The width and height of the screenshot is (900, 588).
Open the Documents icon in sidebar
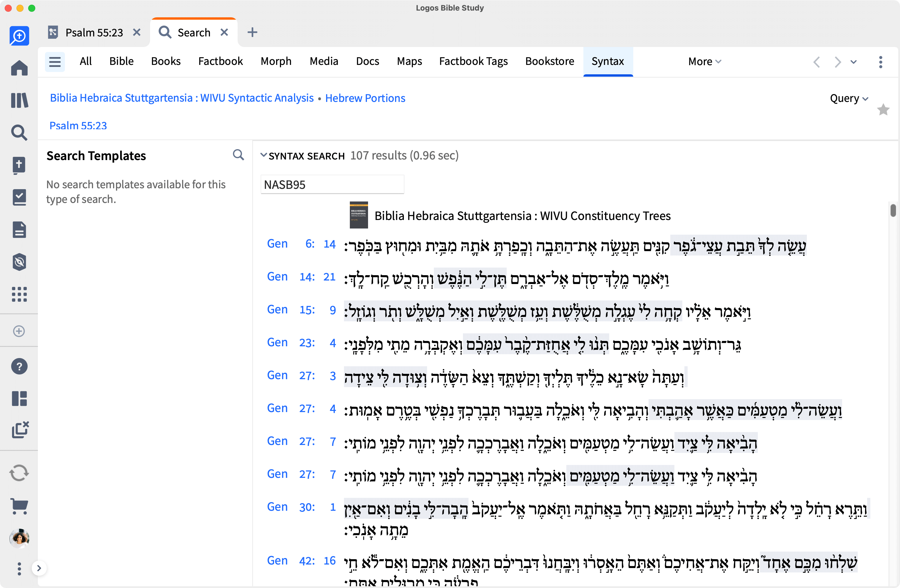[19, 229]
